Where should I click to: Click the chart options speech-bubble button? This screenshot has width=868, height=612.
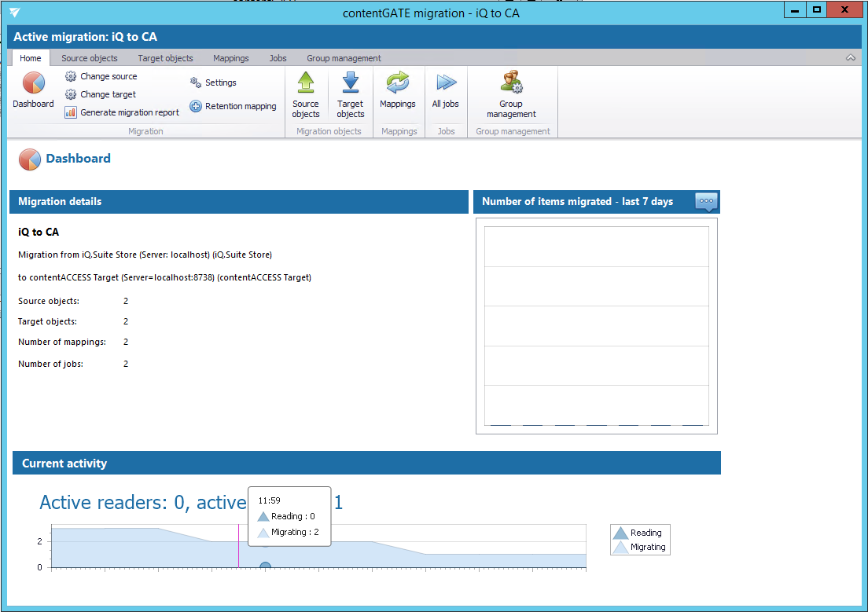(706, 202)
